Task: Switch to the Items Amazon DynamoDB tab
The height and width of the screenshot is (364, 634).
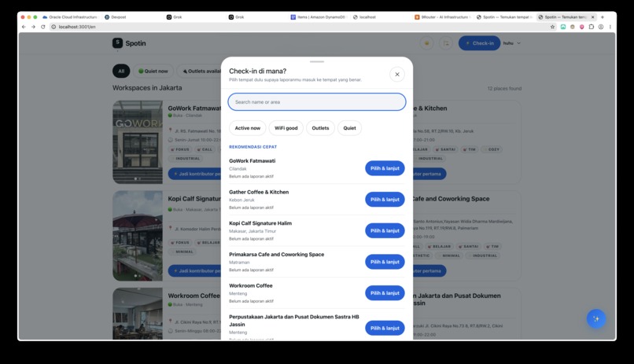Action: (x=318, y=17)
